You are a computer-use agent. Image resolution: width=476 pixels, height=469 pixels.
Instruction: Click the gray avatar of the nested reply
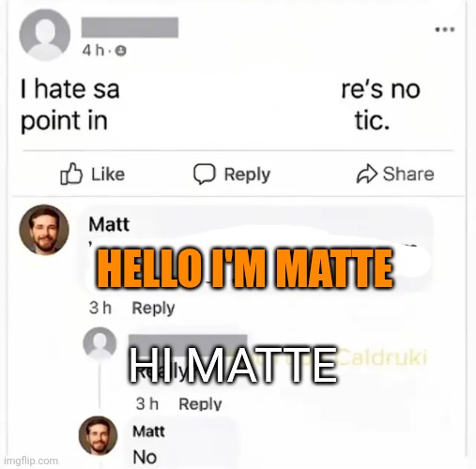[100, 343]
